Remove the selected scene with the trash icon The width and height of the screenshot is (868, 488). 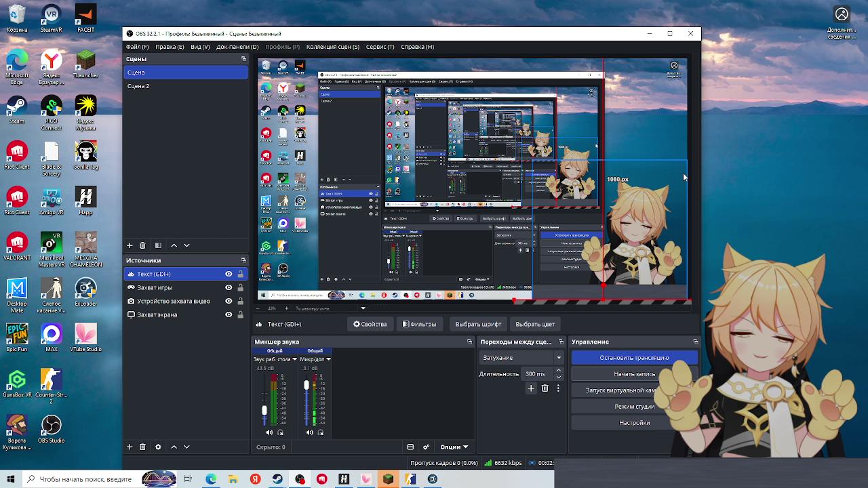(x=142, y=245)
